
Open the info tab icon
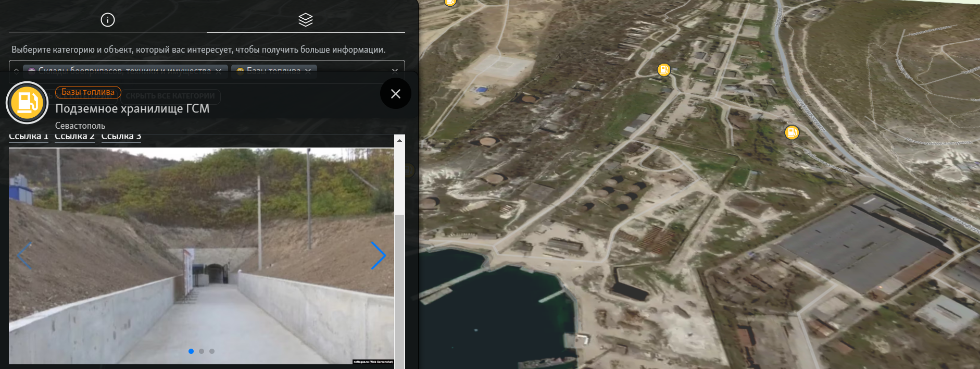click(108, 20)
